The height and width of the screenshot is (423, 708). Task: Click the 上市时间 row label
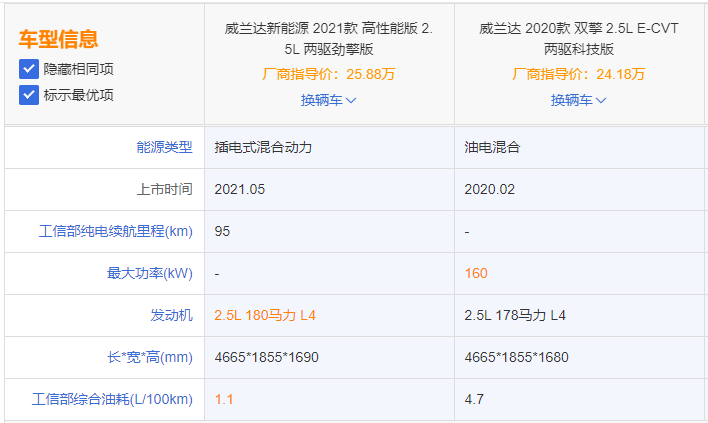pos(164,189)
